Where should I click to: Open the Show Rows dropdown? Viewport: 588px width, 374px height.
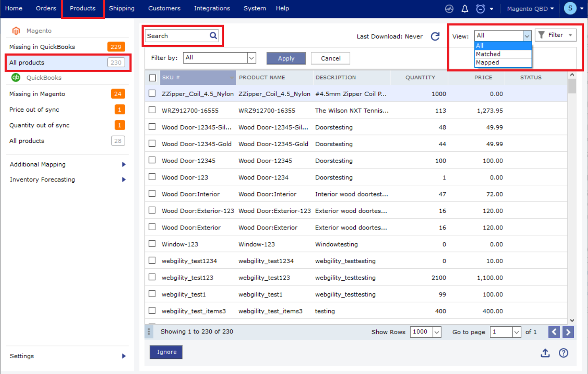coord(426,332)
